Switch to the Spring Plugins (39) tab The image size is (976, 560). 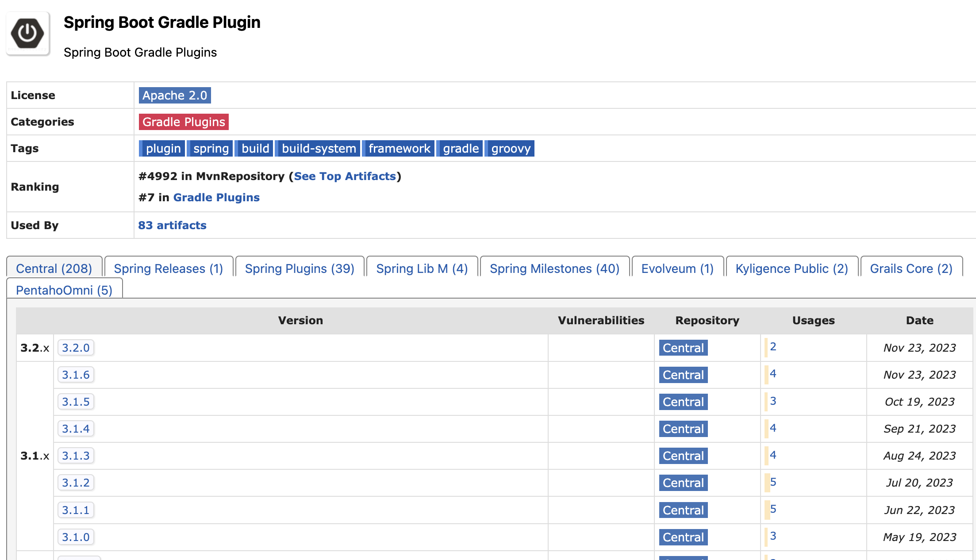(x=300, y=268)
